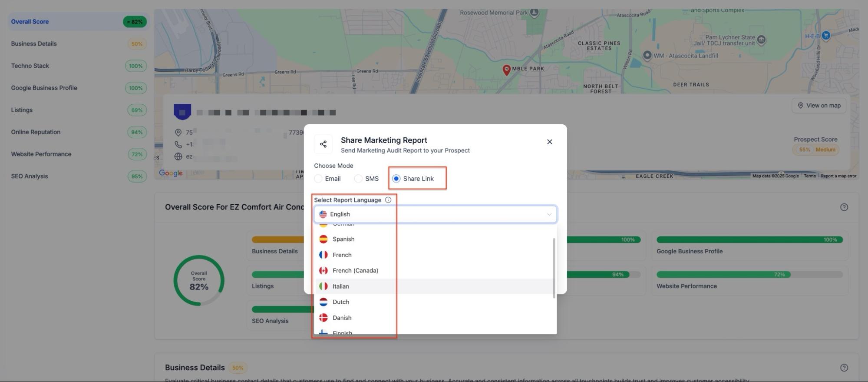Click the Rosewood Memorial Park map marker
Screen dimensions: 868x382
pos(535,13)
